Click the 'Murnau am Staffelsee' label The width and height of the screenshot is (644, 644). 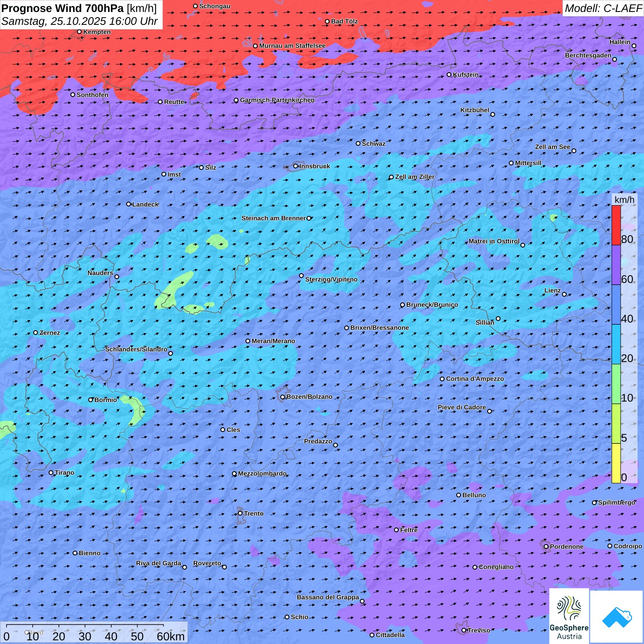coord(293,46)
